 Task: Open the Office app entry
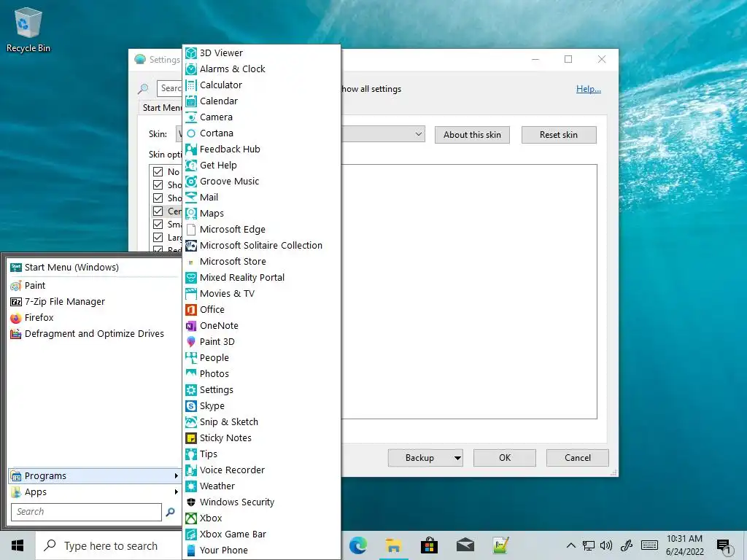pyautogui.click(x=262, y=309)
